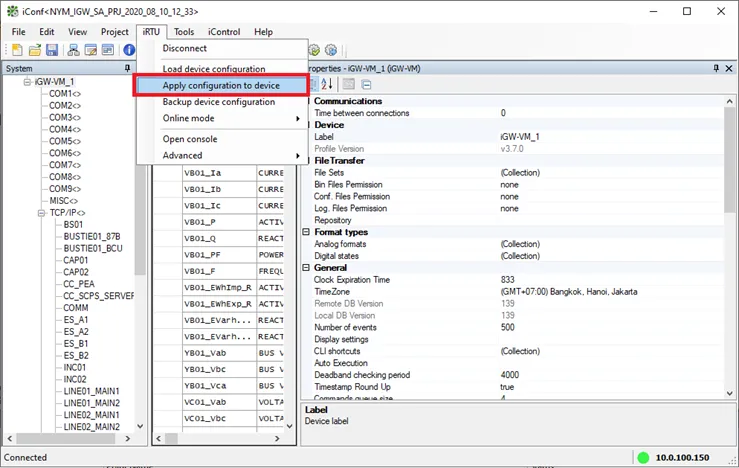Screen dimensions: 739x468
Task: Select CC_SCPS_SERVER tree item
Action: 99,296
